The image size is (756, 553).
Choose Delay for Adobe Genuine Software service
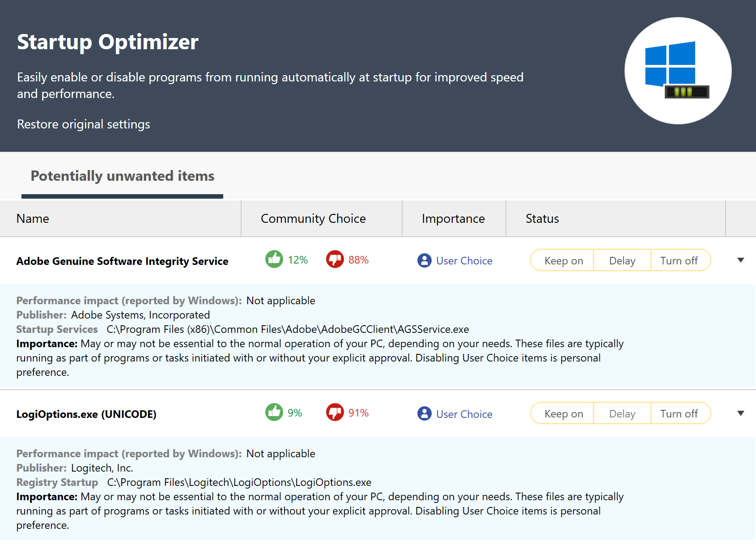(x=622, y=260)
